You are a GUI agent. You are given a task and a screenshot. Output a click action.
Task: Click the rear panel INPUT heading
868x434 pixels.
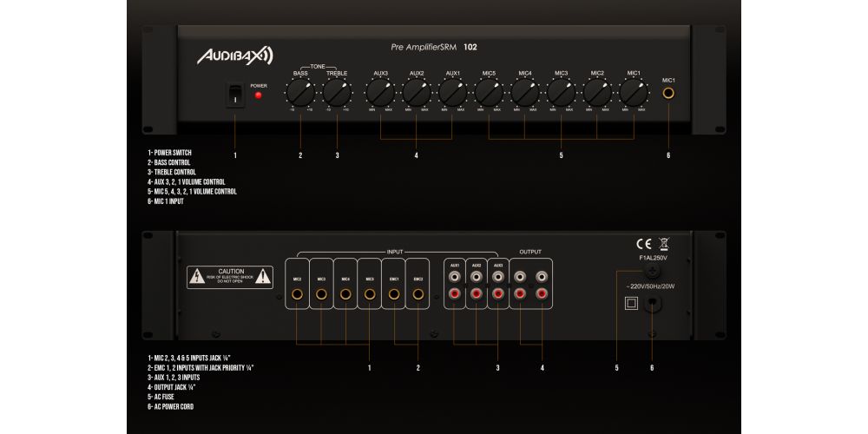(395, 253)
